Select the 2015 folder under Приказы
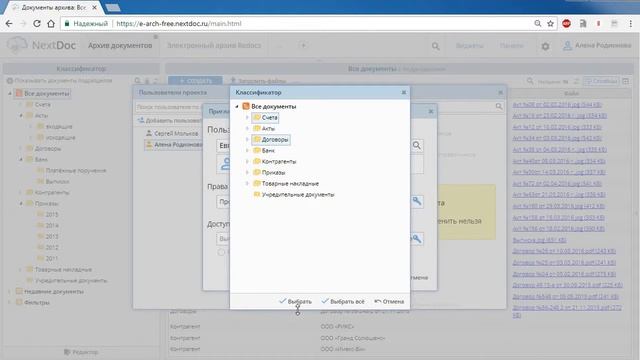The height and width of the screenshot is (360, 640). 48,214
